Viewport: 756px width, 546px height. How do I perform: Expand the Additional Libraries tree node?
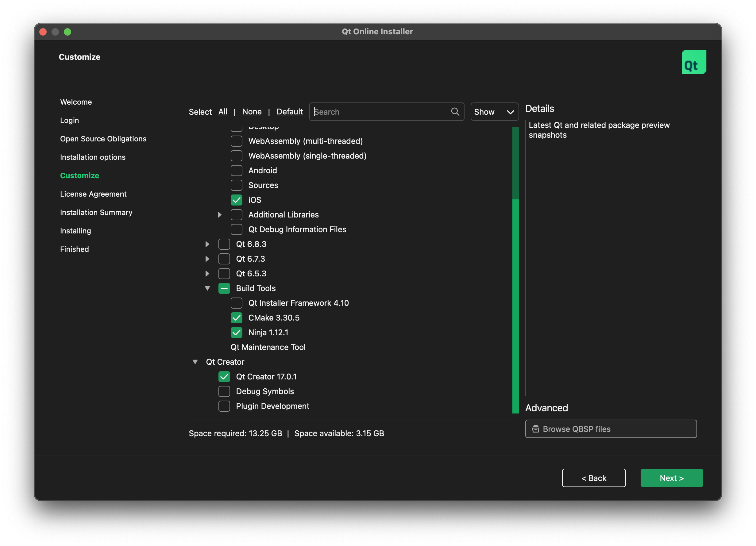click(x=219, y=215)
